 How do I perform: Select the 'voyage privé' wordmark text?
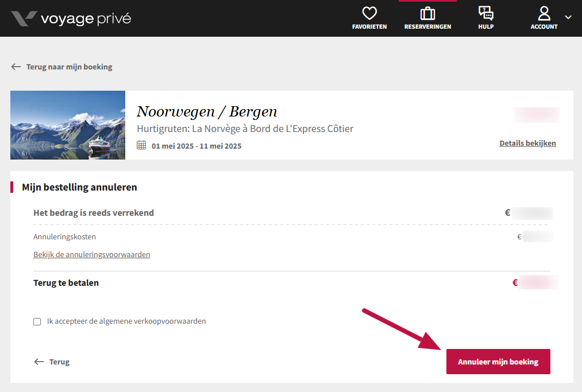[86, 18]
